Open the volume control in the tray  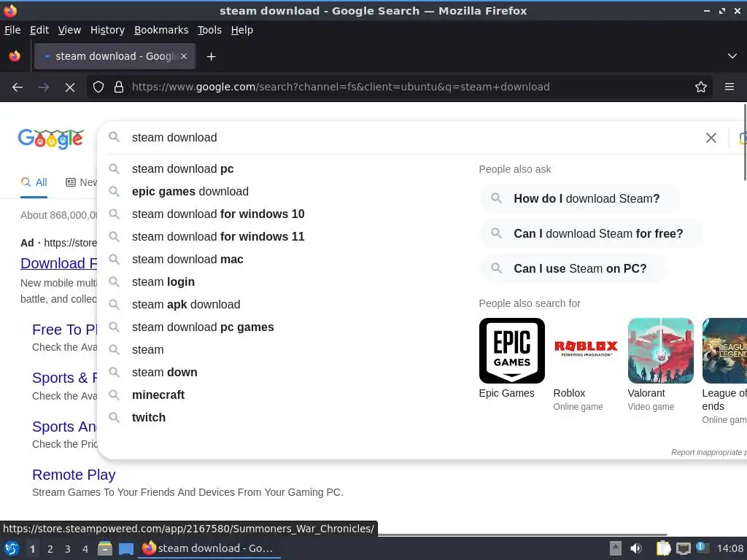635,548
